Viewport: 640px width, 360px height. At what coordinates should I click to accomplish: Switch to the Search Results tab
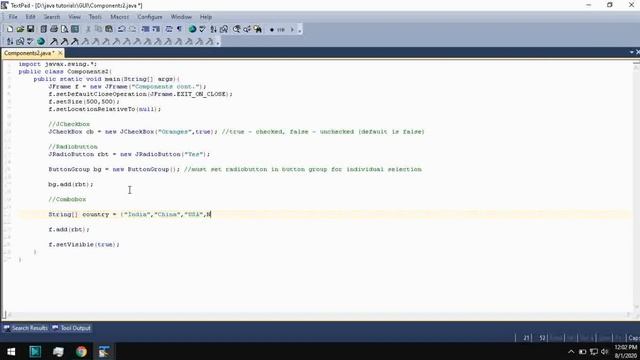pos(26,328)
